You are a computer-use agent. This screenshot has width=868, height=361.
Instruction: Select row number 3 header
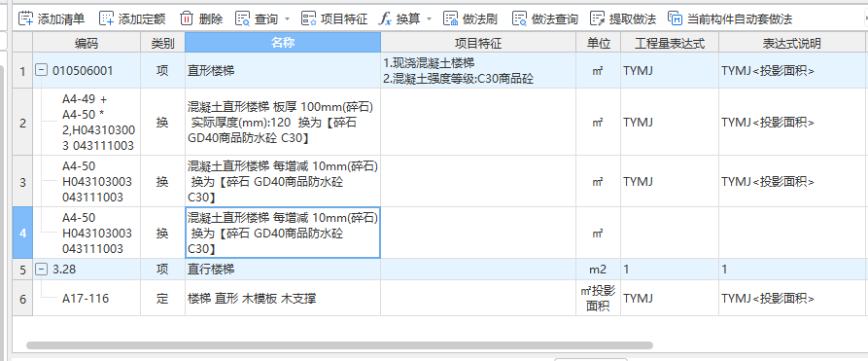22,181
